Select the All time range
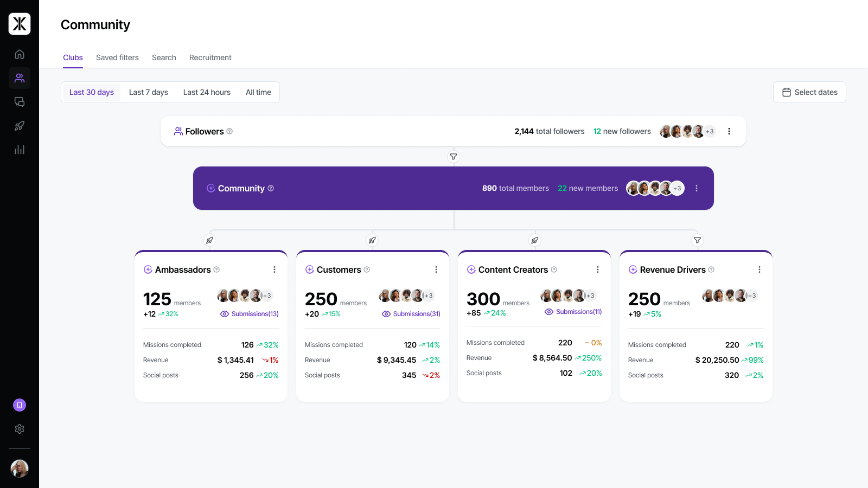This screenshot has width=868, height=488. tap(258, 92)
